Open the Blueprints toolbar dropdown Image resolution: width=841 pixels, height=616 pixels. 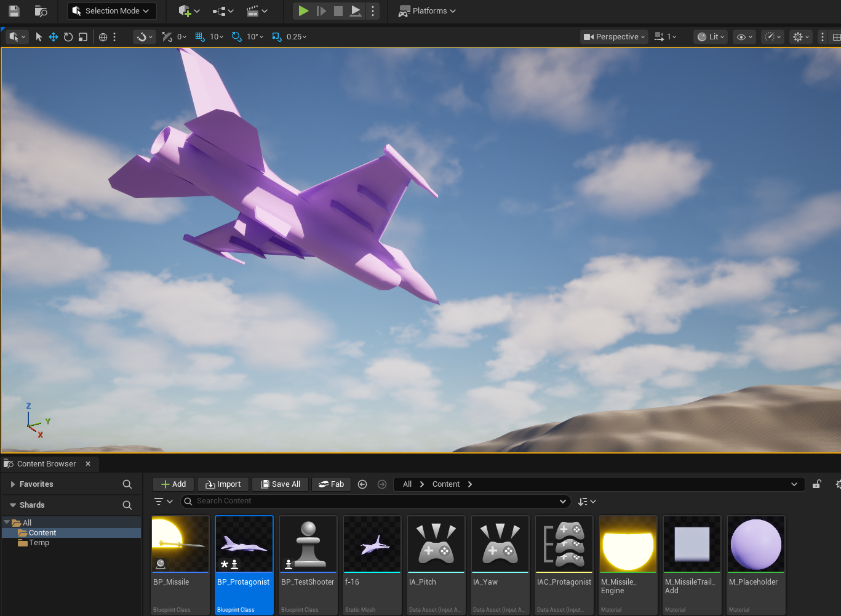(x=223, y=11)
